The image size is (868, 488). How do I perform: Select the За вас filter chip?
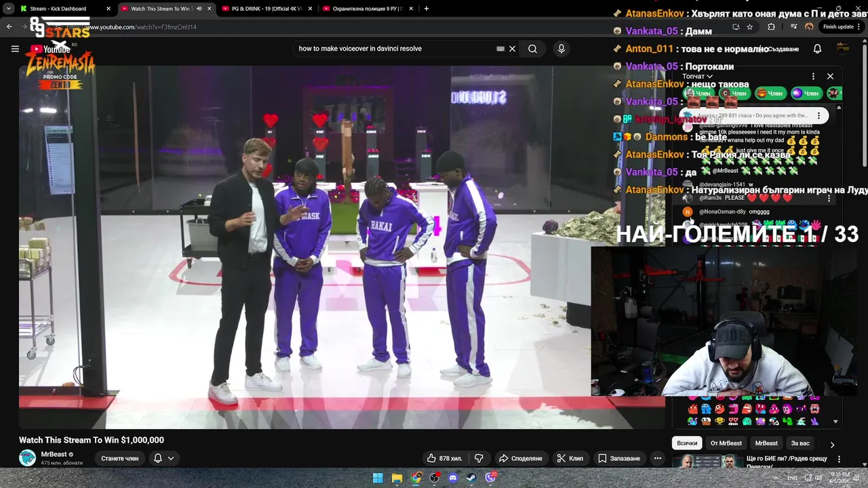coord(800,443)
